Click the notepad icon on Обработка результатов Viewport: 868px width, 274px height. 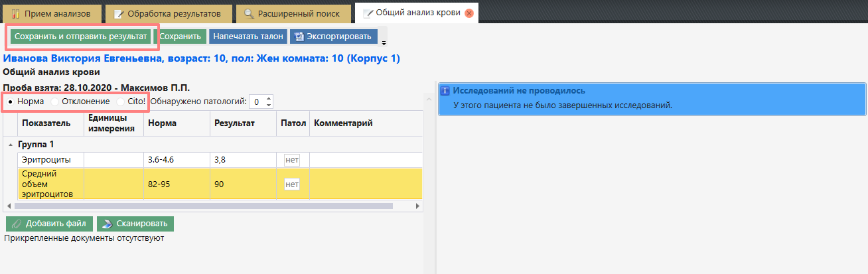coord(119,13)
